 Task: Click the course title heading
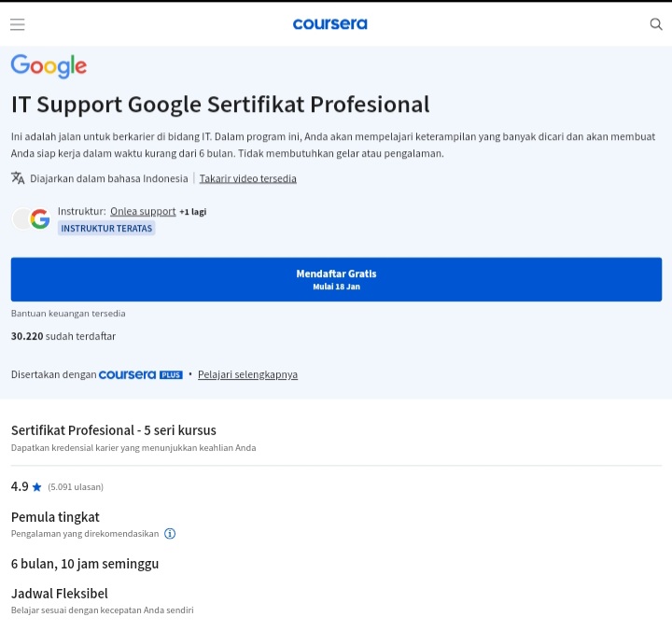click(x=220, y=105)
